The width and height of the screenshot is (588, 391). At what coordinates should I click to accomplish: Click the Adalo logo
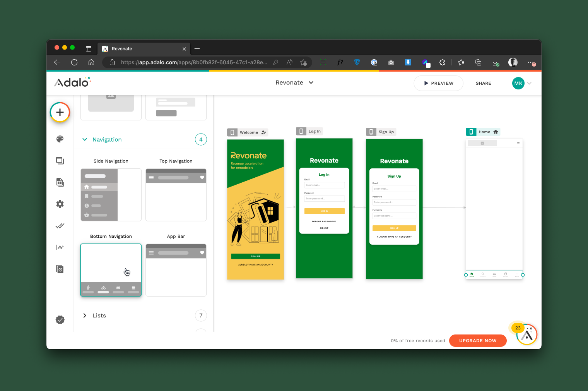72,82
